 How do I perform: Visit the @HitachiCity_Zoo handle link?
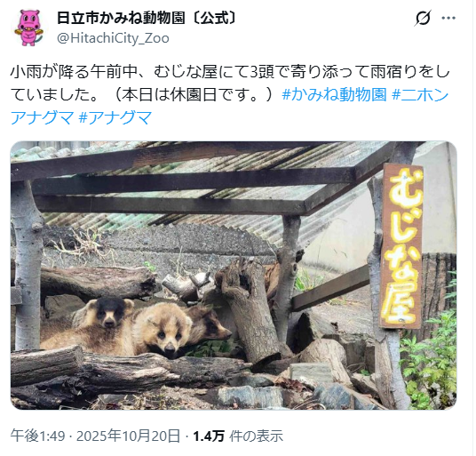[x=113, y=38]
